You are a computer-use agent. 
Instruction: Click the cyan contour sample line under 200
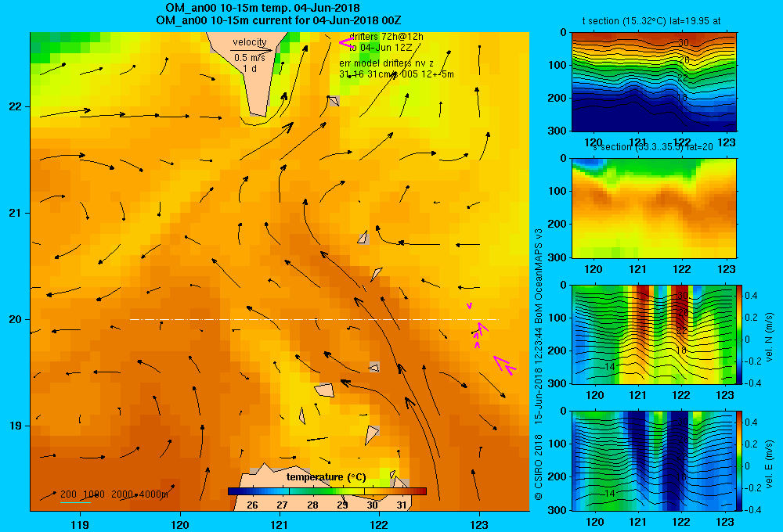(75, 502)
